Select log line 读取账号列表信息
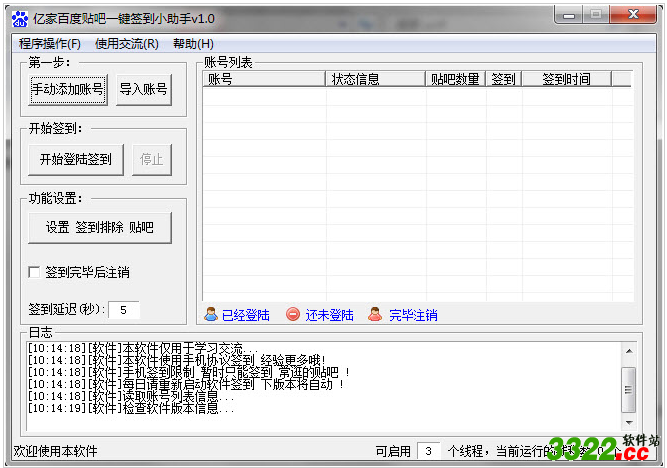This screenshot has width=667, height=468. click(131, 396)
